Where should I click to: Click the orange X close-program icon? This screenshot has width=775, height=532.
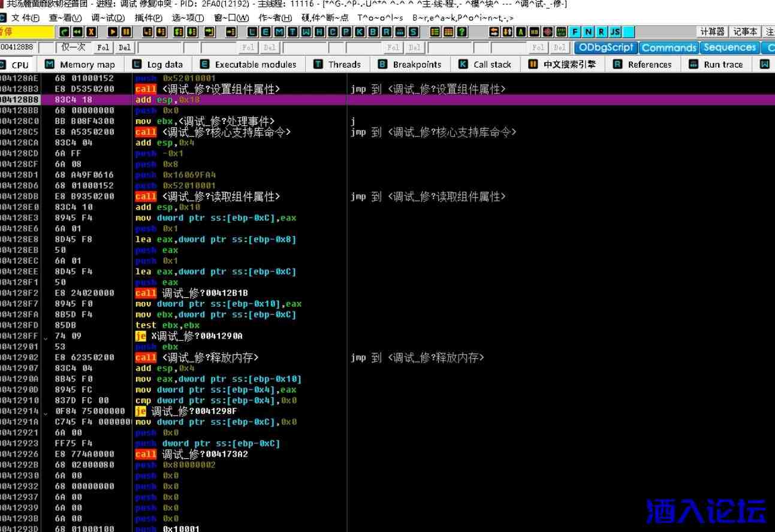[91, 32]
